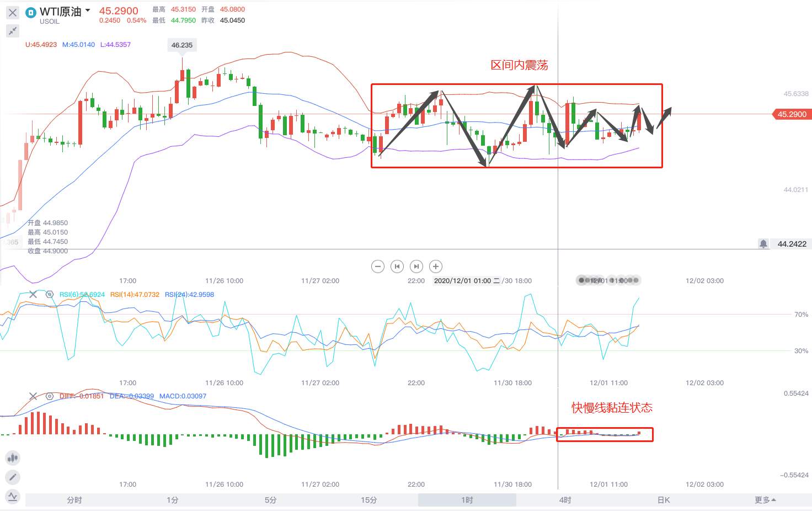Click the RSI 70% level label
Screen dimensions: 812x511
tap(801, 315)
